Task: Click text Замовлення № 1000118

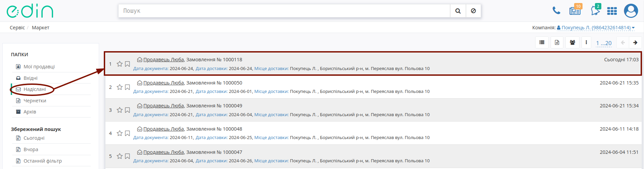Action: tap(214, 60)
